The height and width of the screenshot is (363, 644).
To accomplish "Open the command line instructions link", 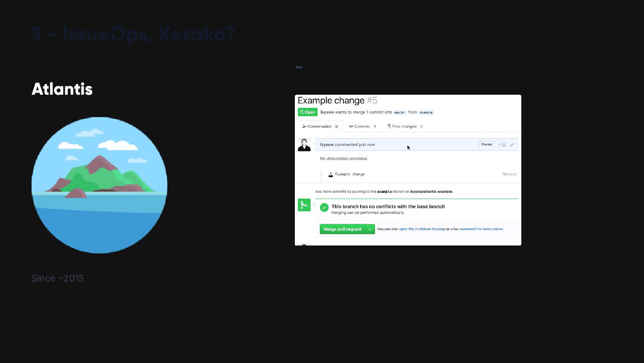I will click(481, 229).
